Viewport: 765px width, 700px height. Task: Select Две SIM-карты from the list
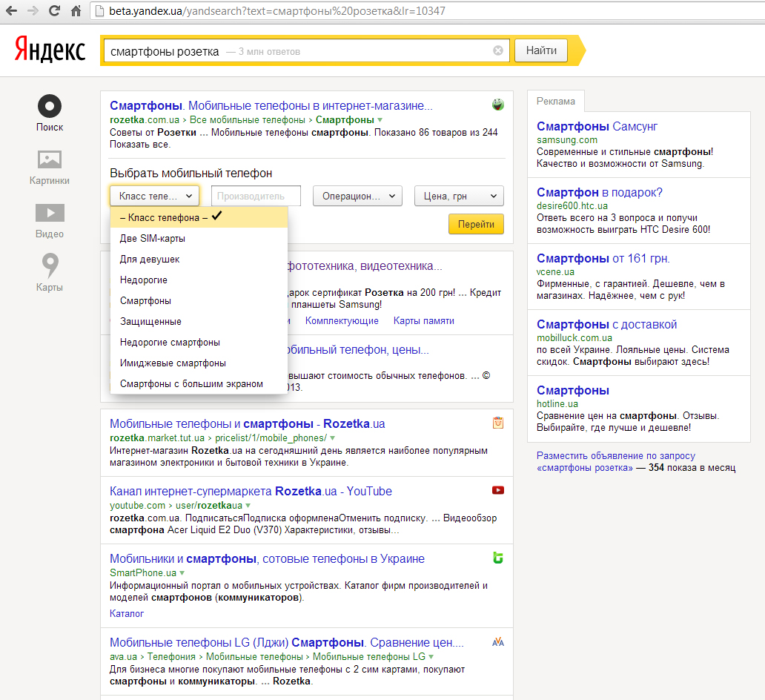coord(153,239)
